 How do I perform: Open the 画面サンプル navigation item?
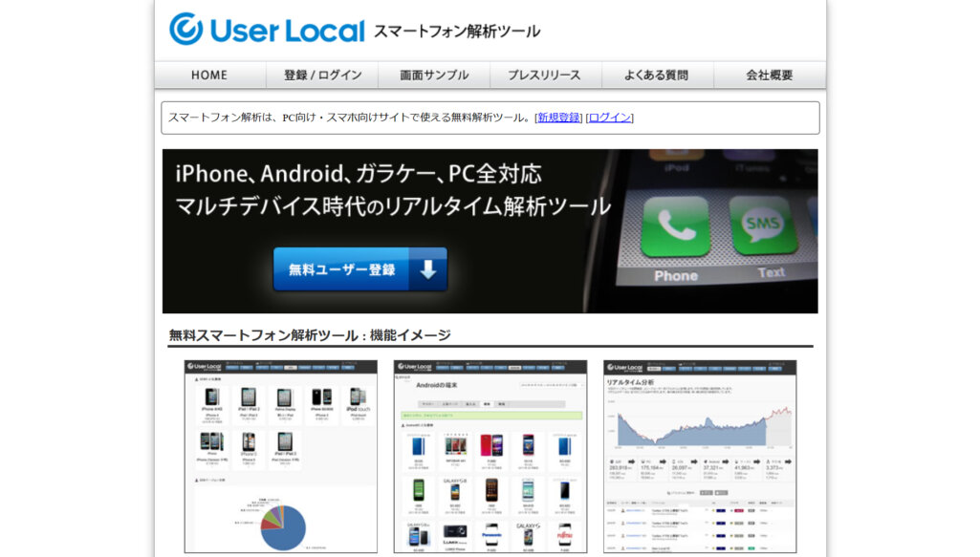coord(433,74)
